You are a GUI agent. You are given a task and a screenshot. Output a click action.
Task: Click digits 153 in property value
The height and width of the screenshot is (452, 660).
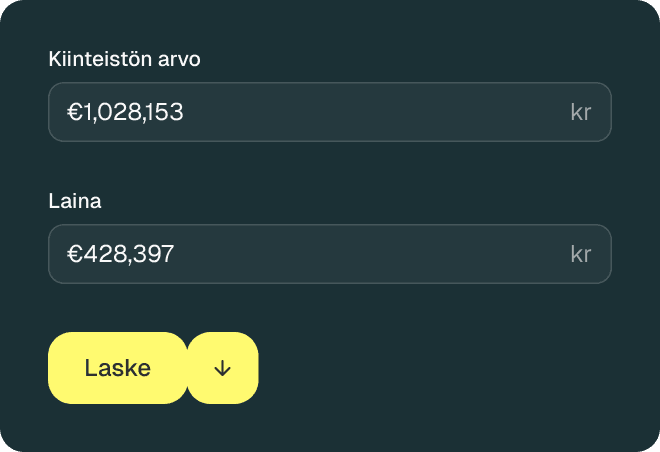(164, 112)
